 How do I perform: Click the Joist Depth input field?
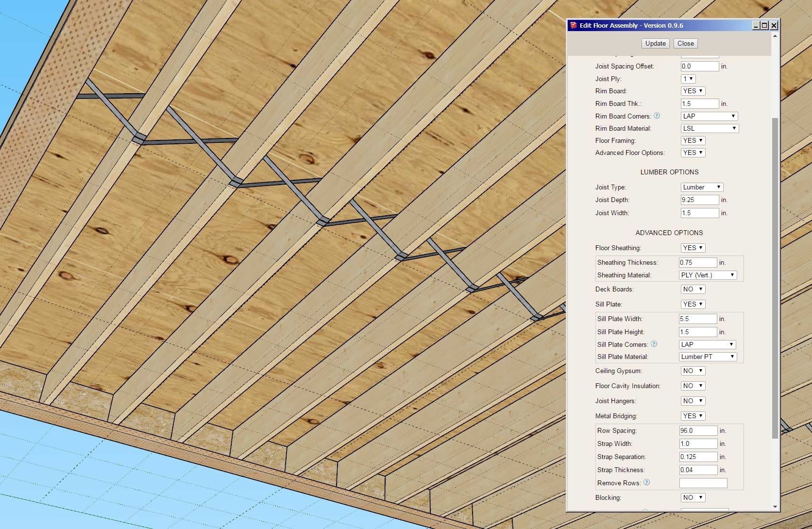tap(700, 200)
